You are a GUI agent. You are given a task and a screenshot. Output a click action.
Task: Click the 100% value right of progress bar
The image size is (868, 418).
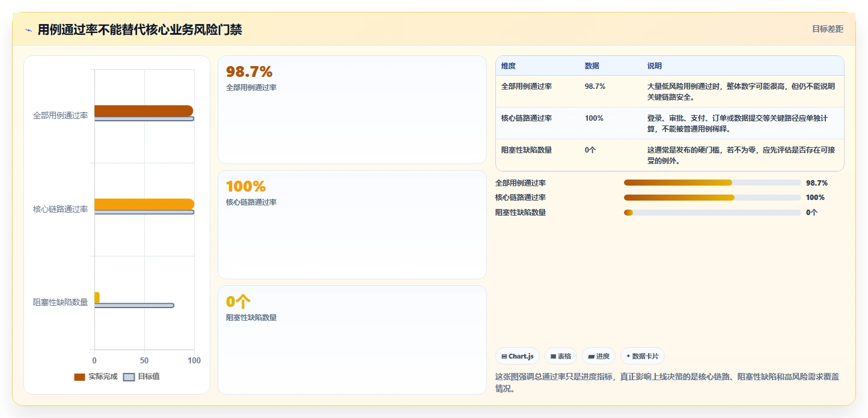pos(816,198)
